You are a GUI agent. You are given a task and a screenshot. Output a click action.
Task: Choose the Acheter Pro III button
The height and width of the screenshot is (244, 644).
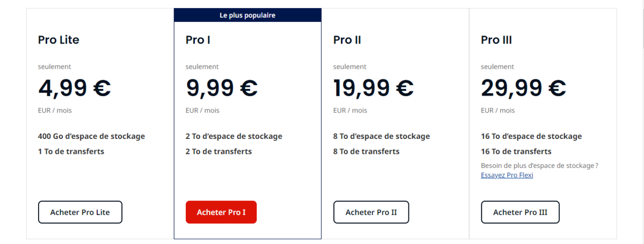(x=521, y=212)
